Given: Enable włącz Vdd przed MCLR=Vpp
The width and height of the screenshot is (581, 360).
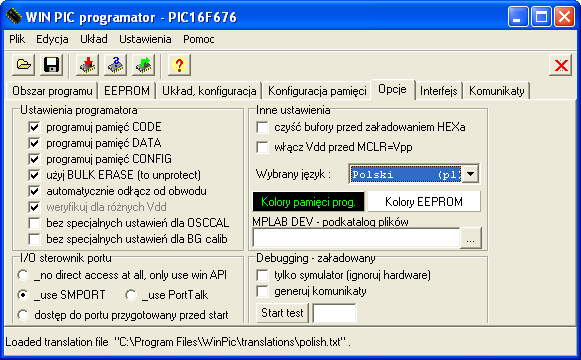Looking at the screenshot, I should 262,147.
